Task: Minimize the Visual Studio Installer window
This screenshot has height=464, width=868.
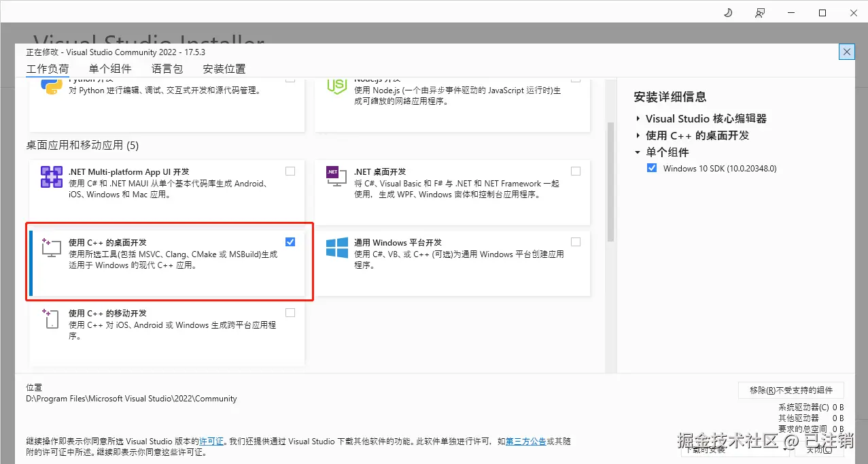Action: click(x=791, y=12)
